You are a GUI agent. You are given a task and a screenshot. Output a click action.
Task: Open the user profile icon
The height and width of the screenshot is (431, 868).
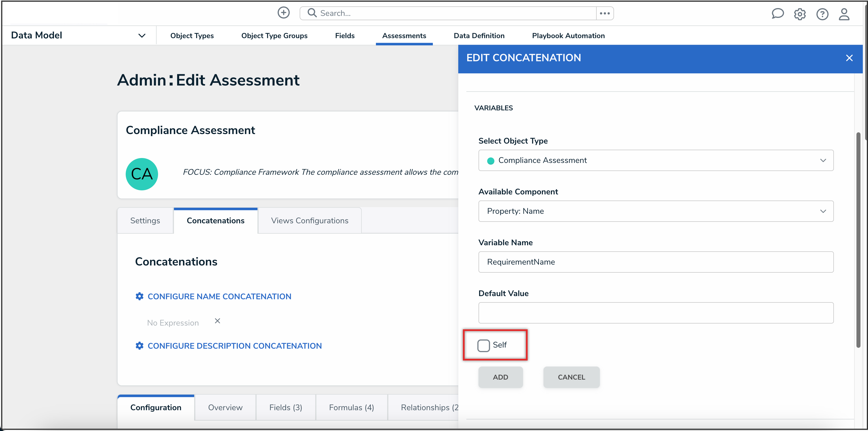(844, 14)
